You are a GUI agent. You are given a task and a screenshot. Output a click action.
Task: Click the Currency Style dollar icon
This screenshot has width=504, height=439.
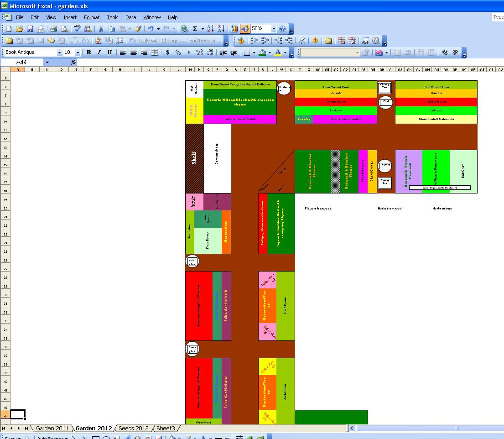[167, 52]
